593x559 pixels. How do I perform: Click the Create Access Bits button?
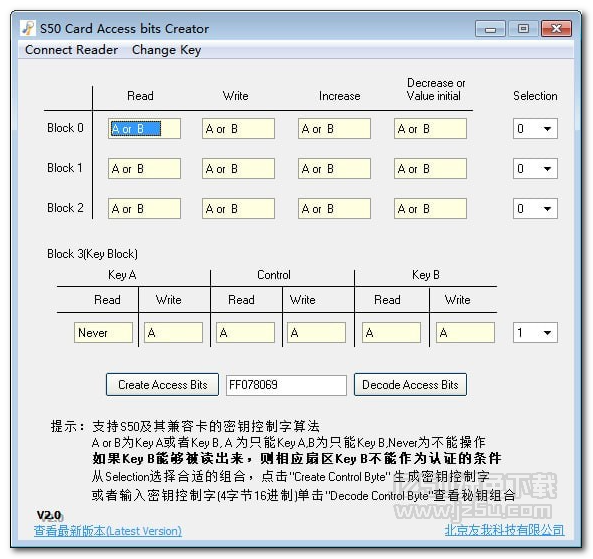pos(162,385)
